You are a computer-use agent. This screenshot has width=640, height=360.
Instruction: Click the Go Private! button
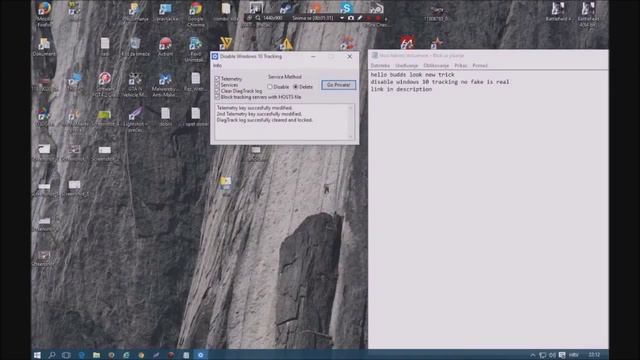click(338, 85)
